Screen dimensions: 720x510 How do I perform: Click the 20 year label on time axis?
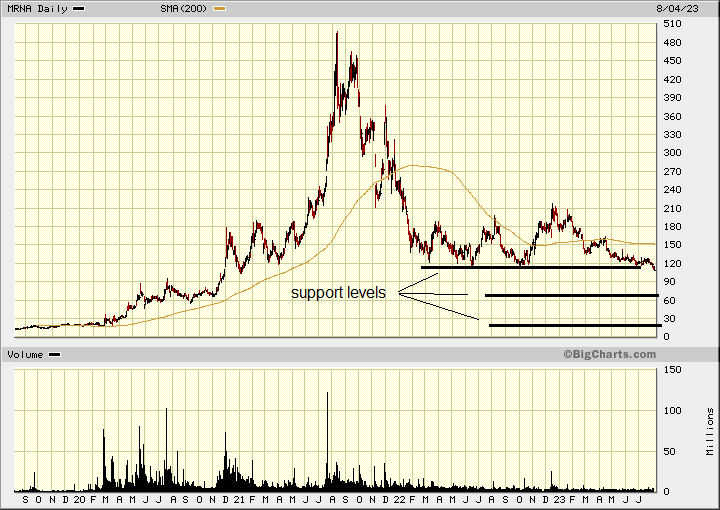(x=79, y=499)
